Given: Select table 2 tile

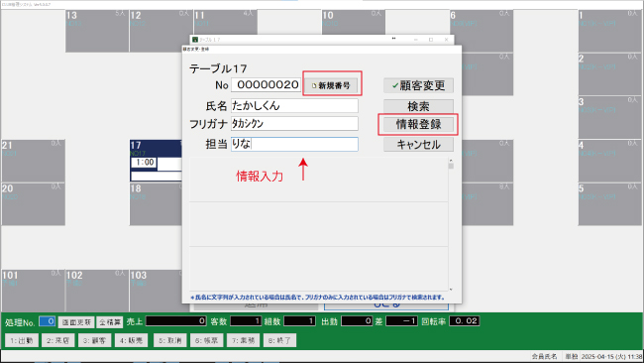Looking at the screenshot, I should coord(609,74).
